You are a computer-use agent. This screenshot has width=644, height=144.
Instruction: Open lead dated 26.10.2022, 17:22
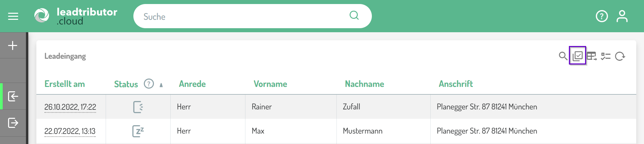[70, 107]
